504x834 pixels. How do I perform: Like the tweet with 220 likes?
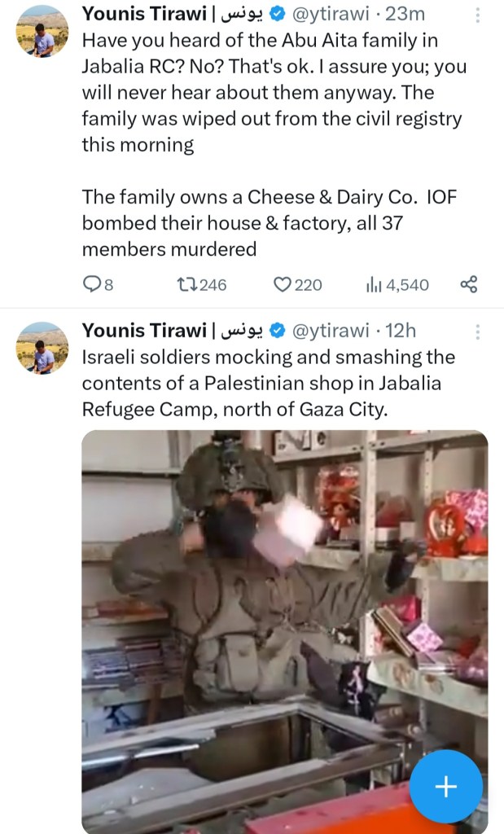tap(283, 284)
